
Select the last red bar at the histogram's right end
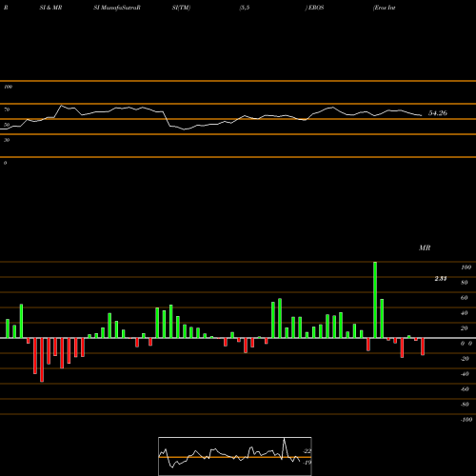point(423,347)
